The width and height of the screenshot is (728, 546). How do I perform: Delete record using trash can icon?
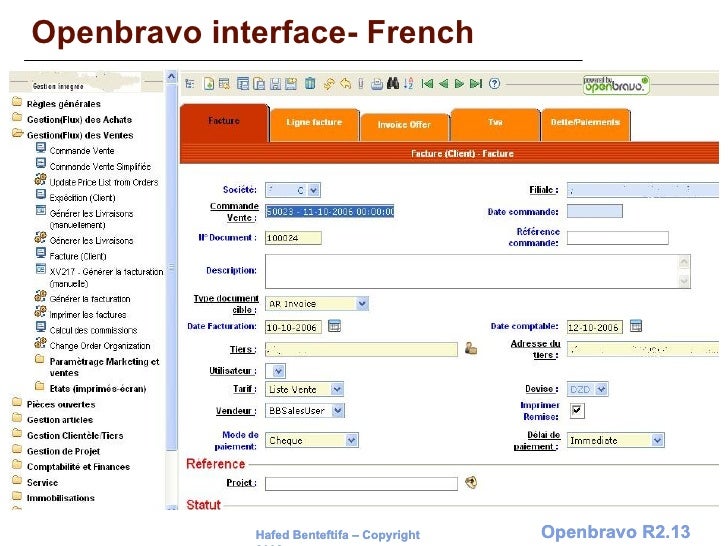(x=310, y=84)
